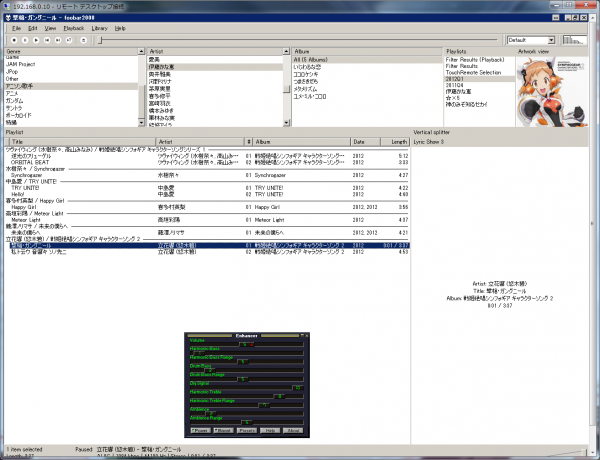Toggle the Enhancer Boost button
The width and height of the screenshot is (600, 460).
(x=221, y=429)
